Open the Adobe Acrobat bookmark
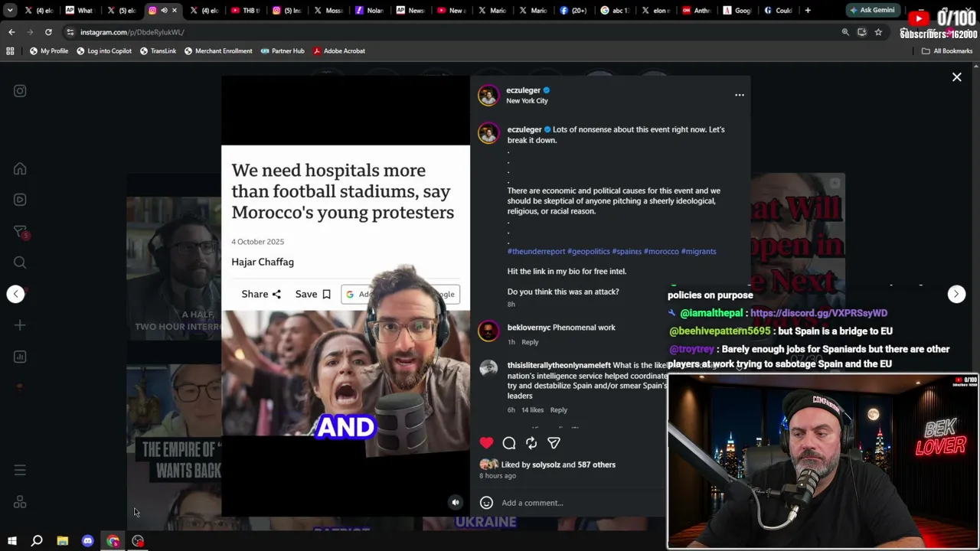This screenshot has width=980, height=551. (339, 51)
